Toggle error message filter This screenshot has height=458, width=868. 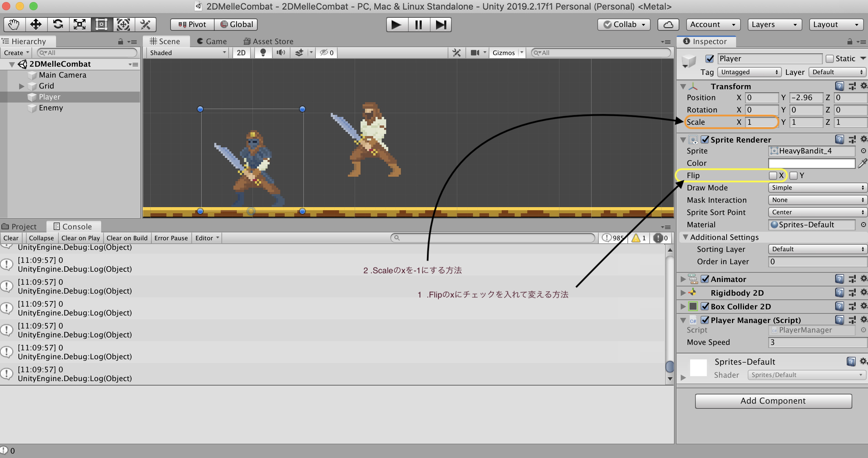(x=661, y=238)
